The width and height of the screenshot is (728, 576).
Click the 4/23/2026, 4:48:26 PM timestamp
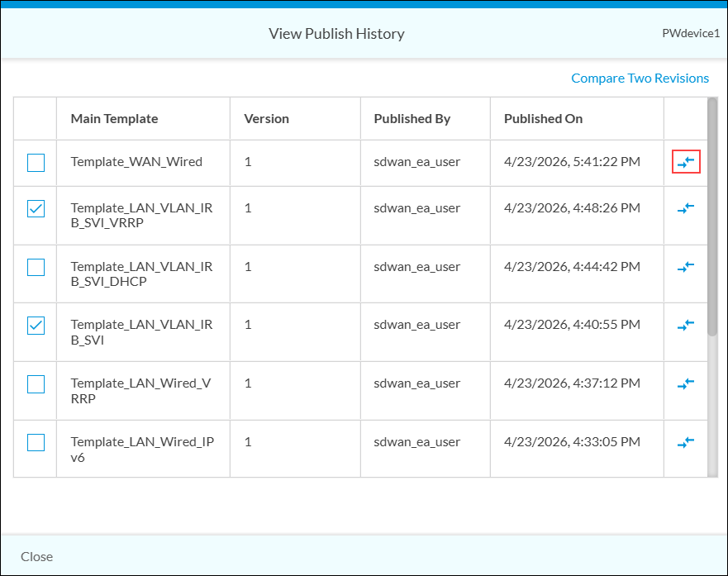pyautogui.click(x=572, y=208)
